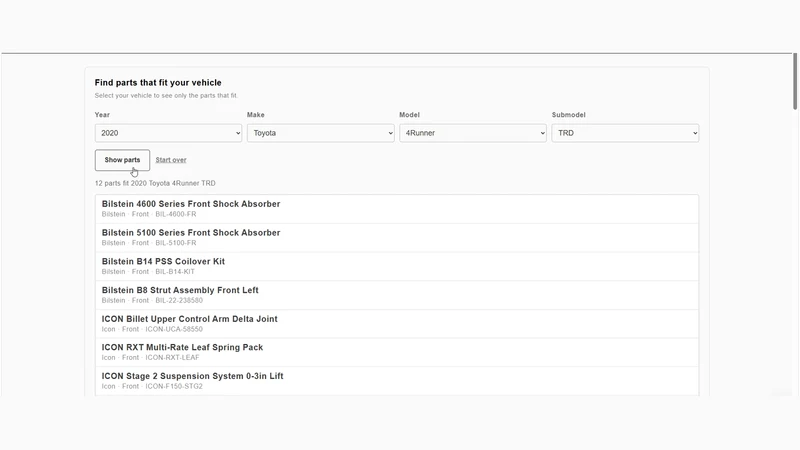The width and height of the screenshot is (800, 450).
Task: Click the Model field label
Action: 409,115
